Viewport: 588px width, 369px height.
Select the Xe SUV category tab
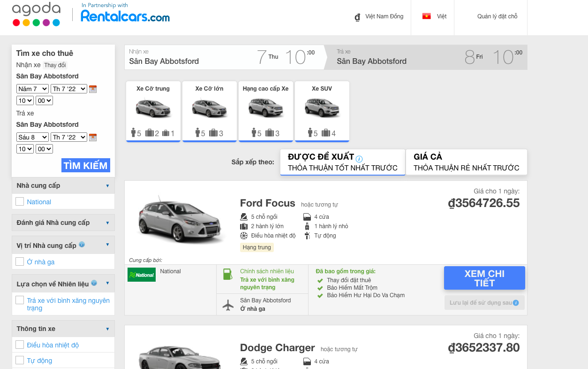(x=322, y=111)
